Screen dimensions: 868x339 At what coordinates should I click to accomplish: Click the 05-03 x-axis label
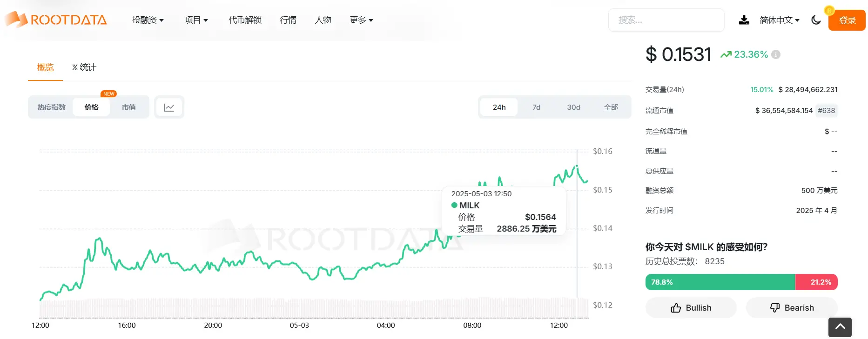click(x=299, y=326)
